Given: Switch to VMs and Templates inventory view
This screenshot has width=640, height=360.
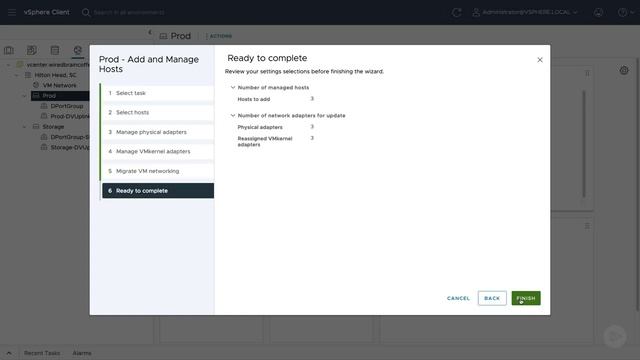Looking at the screenshot, I should point(31,50).
